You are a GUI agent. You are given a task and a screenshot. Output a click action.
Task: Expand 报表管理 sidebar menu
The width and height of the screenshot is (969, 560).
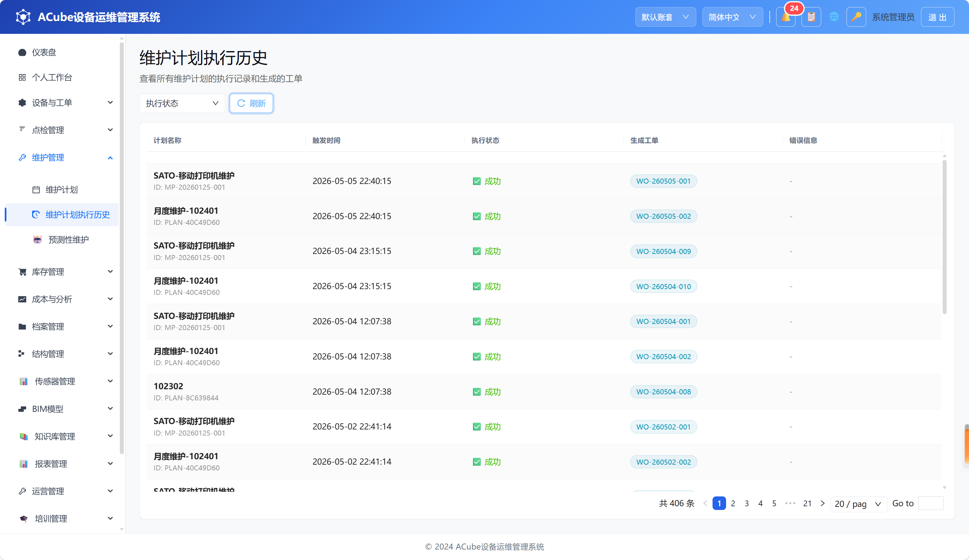(62, 464)
